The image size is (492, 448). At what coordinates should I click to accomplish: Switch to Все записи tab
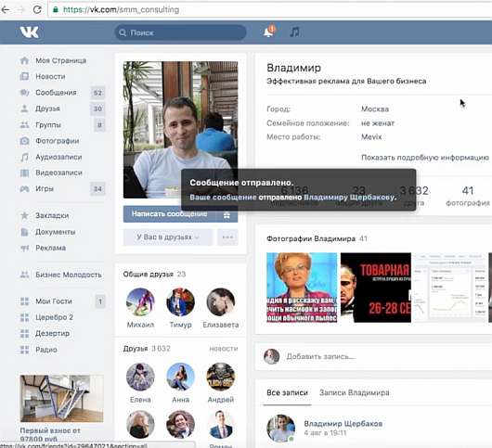287,393
